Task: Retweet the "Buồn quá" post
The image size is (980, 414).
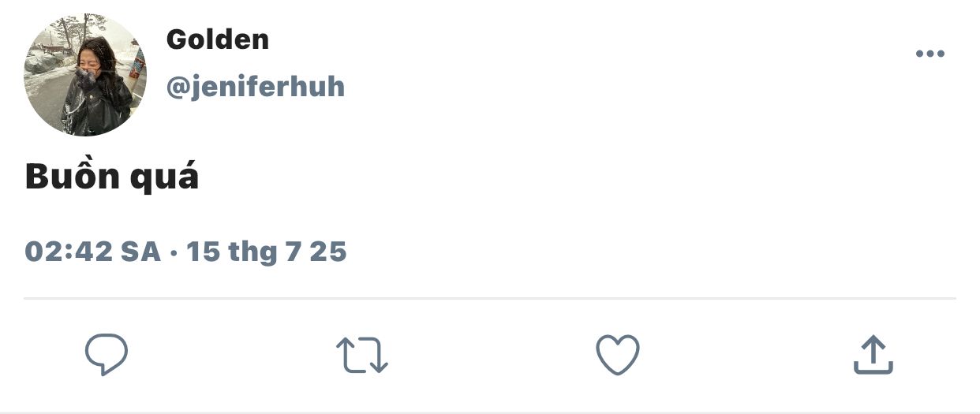Action: tap(361, 354)
